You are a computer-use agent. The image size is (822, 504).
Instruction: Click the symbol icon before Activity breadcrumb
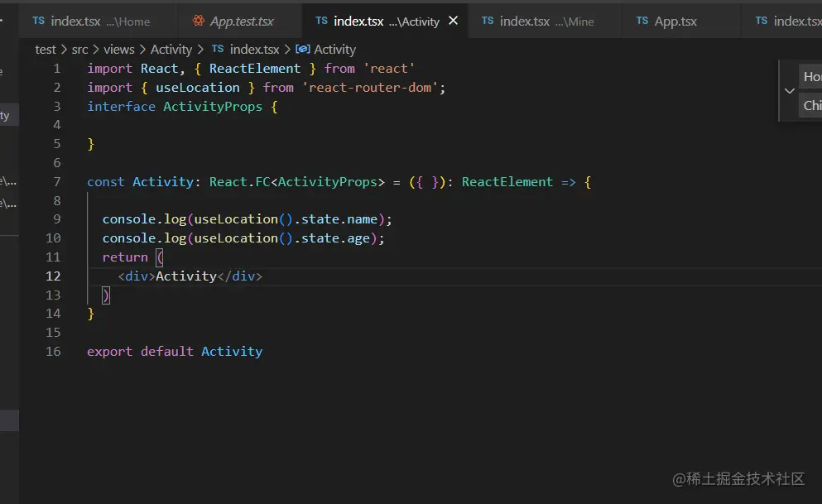tap(302, 49)
